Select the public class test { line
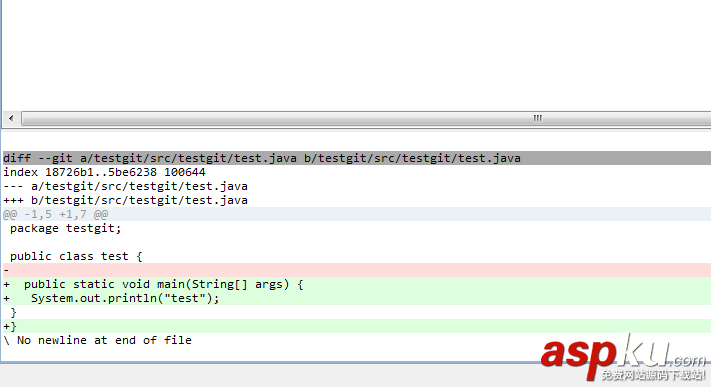The image size is (711, 387). (x=76, y=256)
